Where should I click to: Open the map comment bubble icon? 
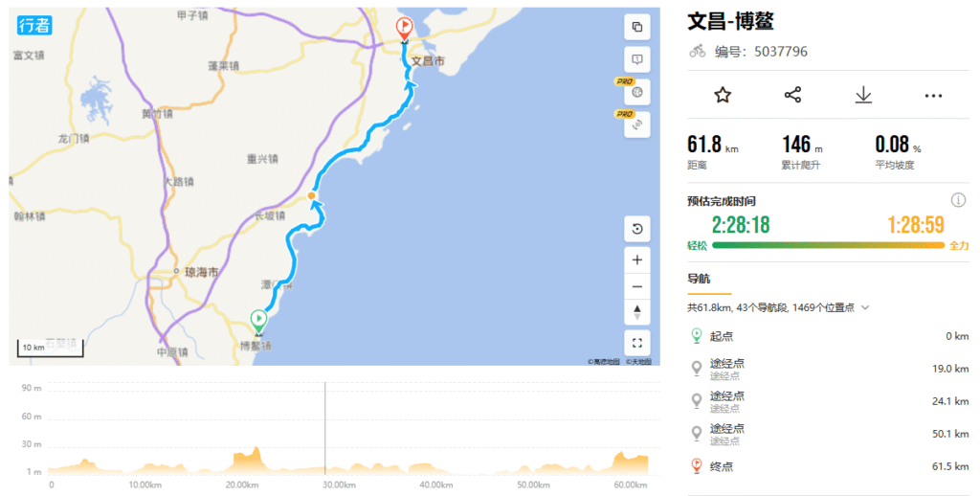click(636, 59)
